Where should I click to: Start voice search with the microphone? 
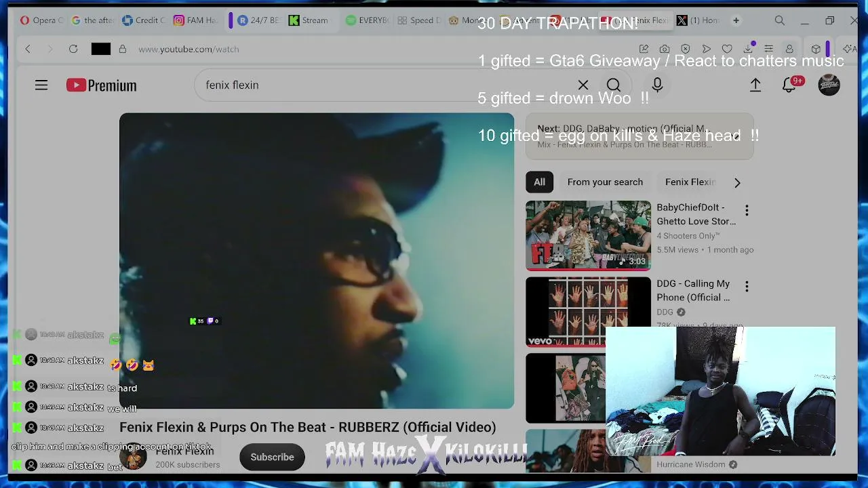pyautogui.click(x=657, y=85)
